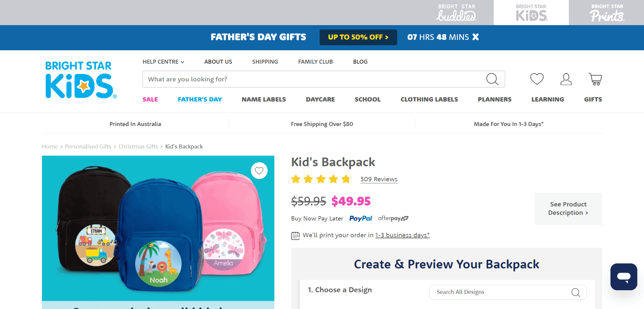
Task: Open the shopping cart icon
Action: (x=595, y=79)
